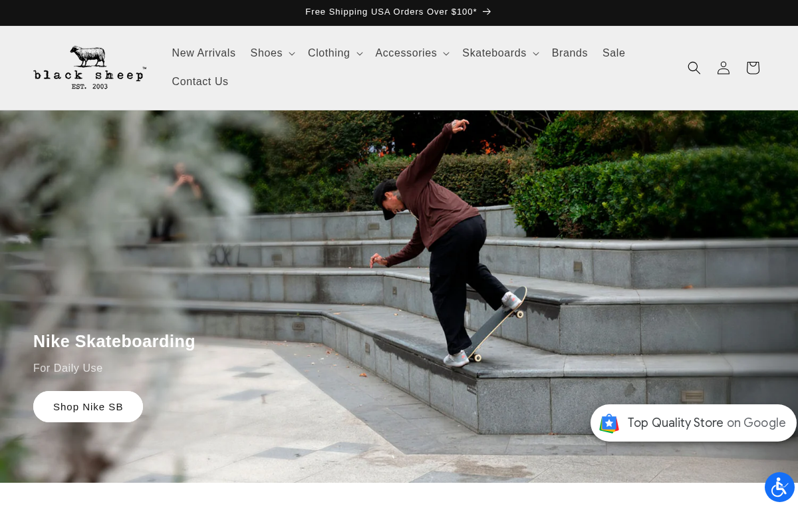Expand the Skateboards dropdown chevron

[x=536, y=53]
